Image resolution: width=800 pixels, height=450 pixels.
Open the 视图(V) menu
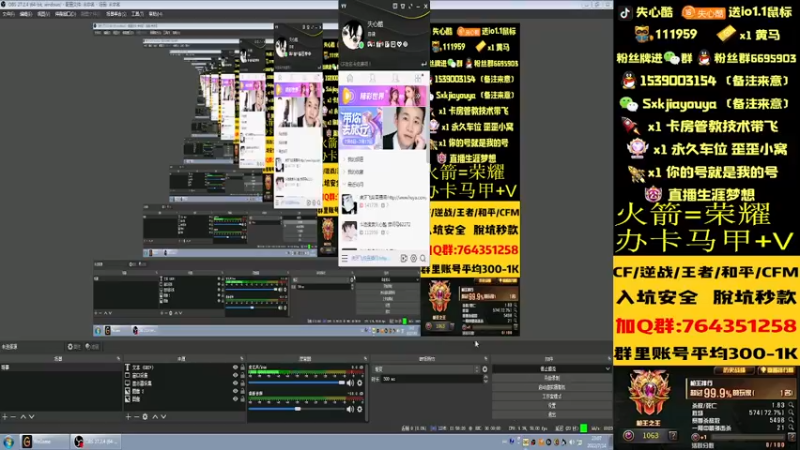click(43, 14)
